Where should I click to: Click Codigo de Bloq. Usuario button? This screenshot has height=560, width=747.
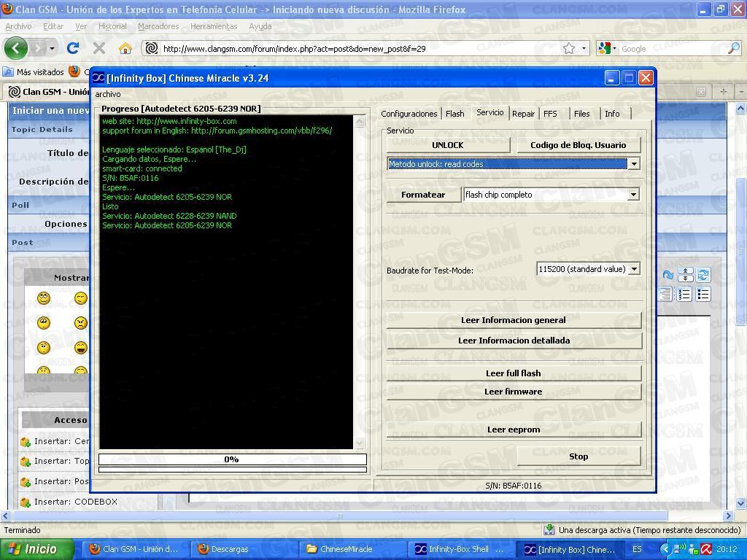point(578,145)
